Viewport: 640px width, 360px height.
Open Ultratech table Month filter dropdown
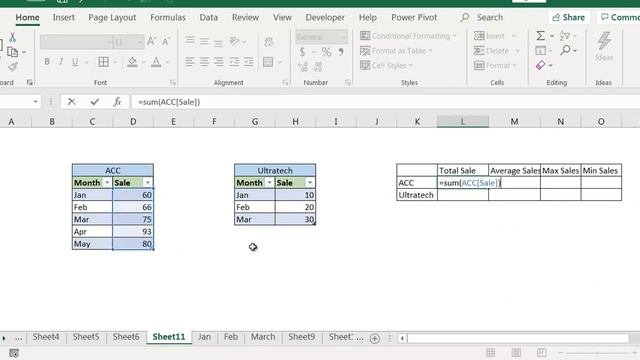click(x=269, y=182)
